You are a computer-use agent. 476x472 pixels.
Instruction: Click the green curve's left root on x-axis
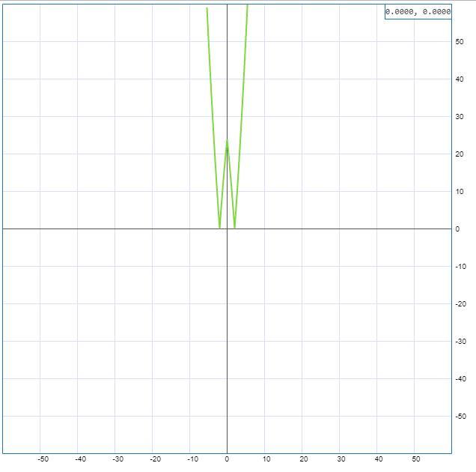[x=219, y=228]
